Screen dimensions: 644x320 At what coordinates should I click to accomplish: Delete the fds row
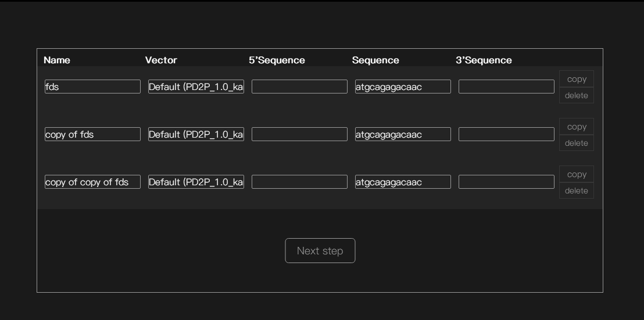tap(576, 95)
